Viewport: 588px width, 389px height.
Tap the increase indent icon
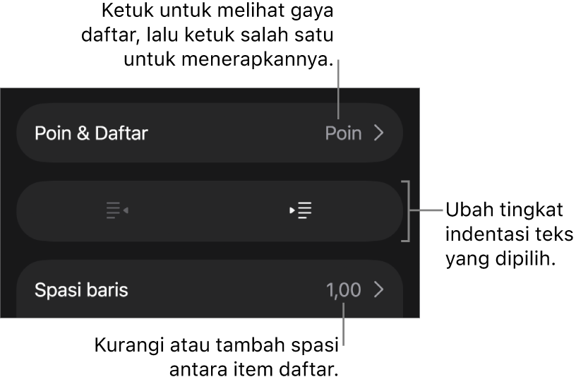coord(301,210)
